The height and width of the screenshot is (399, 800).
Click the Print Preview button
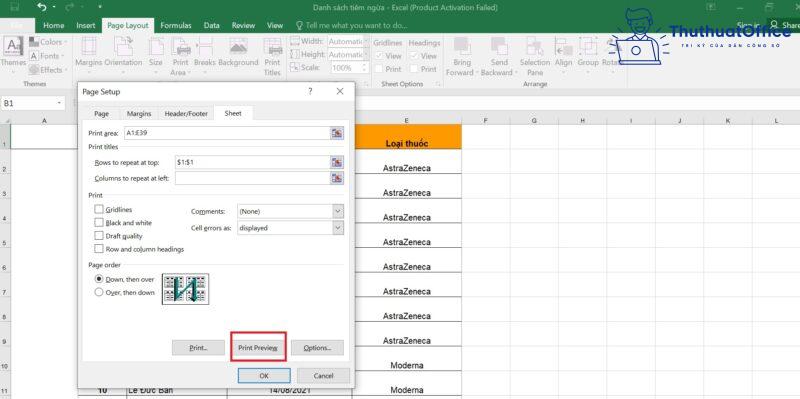pos(258,347)
